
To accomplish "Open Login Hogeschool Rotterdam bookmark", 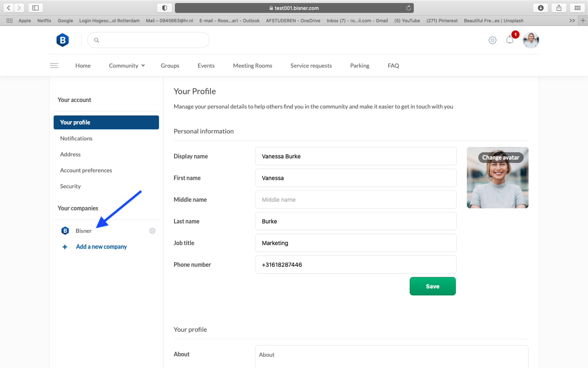I will coord(109,21).
